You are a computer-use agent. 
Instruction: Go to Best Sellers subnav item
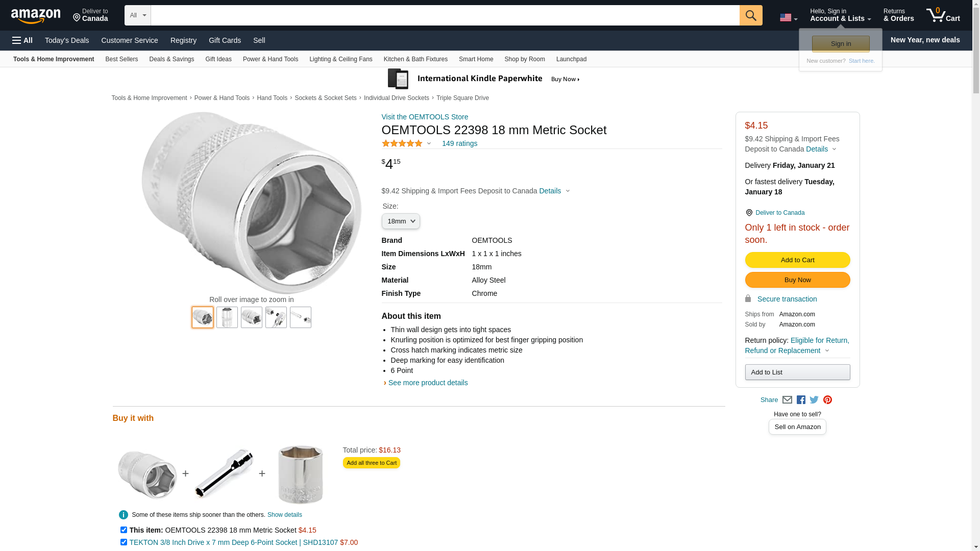pos(121,59)
